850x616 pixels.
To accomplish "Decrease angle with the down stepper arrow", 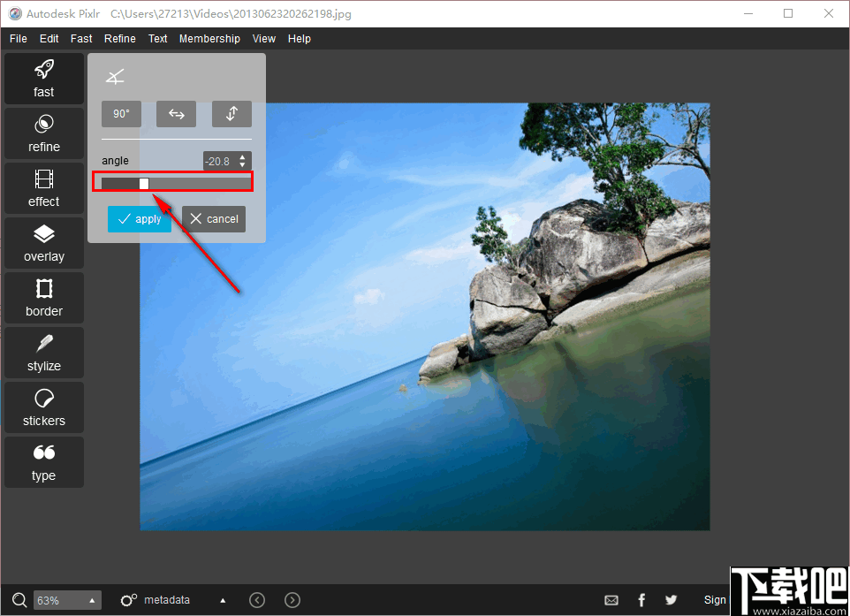I will pyautogui.click(x=242, y=164).
